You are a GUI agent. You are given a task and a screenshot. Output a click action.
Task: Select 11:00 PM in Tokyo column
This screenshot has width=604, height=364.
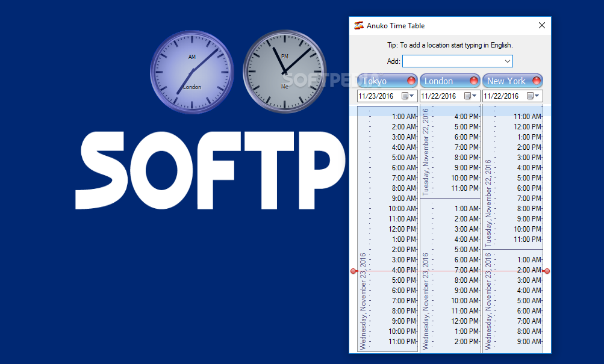tap(402, 342)
